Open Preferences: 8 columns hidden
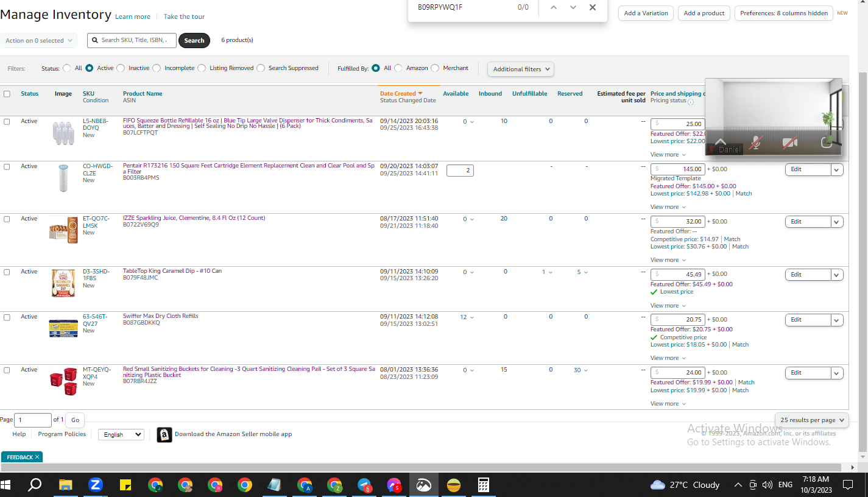 pos(784,13)
